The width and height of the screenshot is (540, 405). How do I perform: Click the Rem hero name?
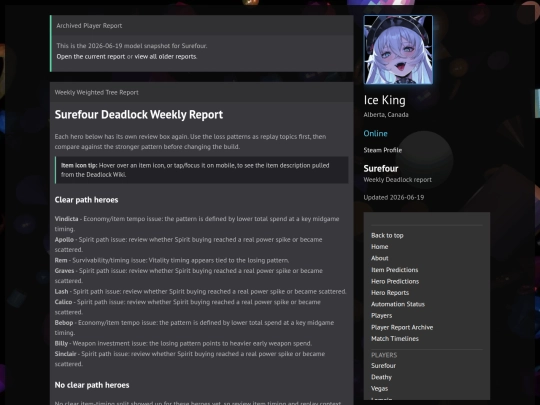[61, 260]
